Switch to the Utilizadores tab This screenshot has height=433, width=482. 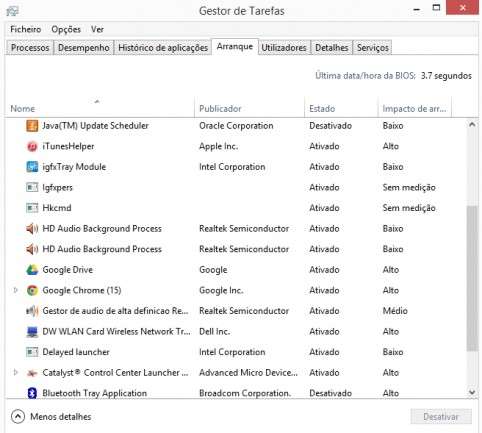[284, 48]
